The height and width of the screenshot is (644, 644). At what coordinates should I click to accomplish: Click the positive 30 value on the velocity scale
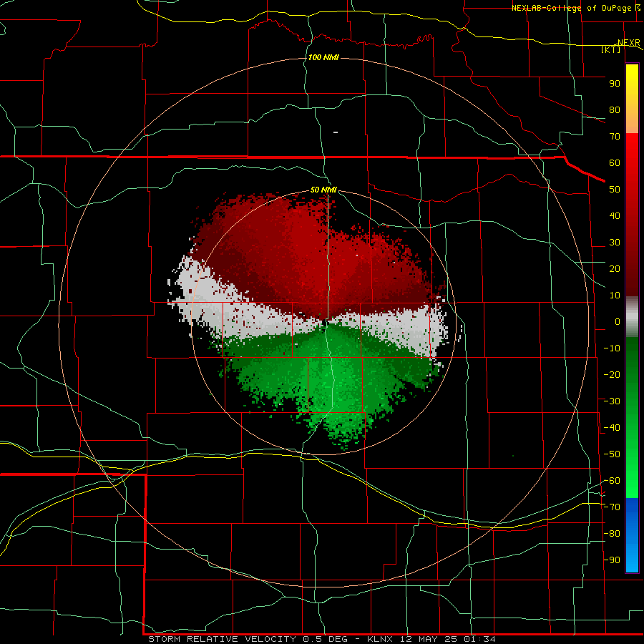(x=615, y=243)
